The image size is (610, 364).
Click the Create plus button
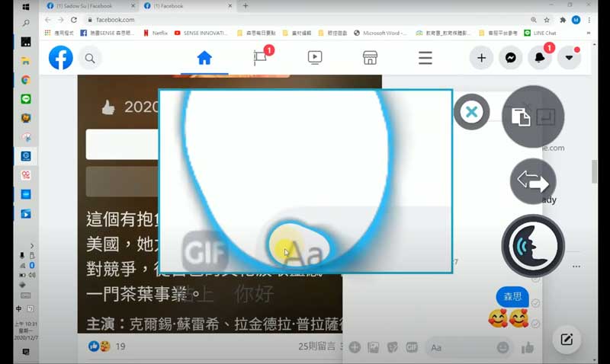click(x=481, y=58)
